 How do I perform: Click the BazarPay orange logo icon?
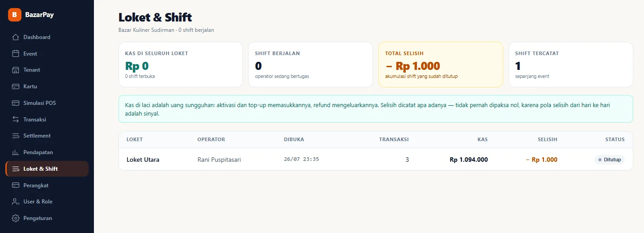pos(15,15)
